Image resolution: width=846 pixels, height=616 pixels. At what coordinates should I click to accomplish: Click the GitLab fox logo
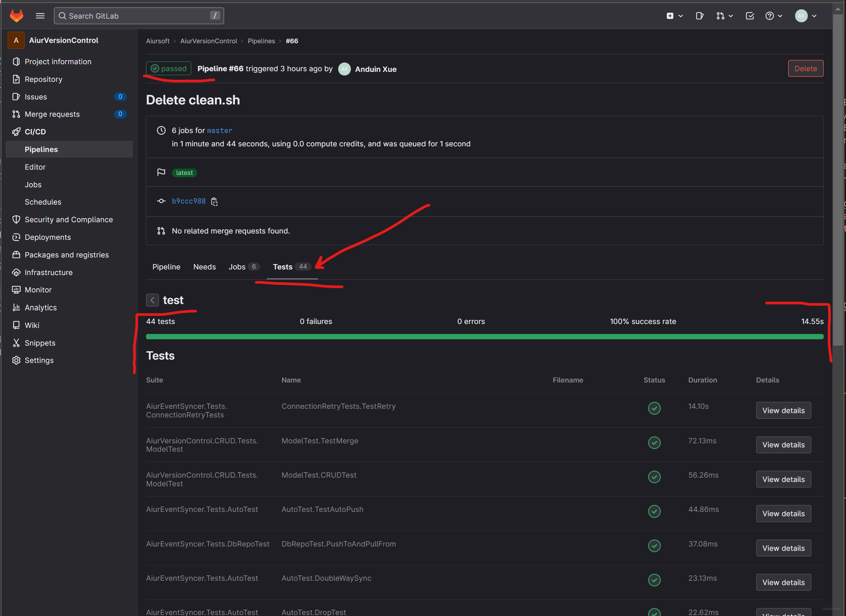pos(16,16)
